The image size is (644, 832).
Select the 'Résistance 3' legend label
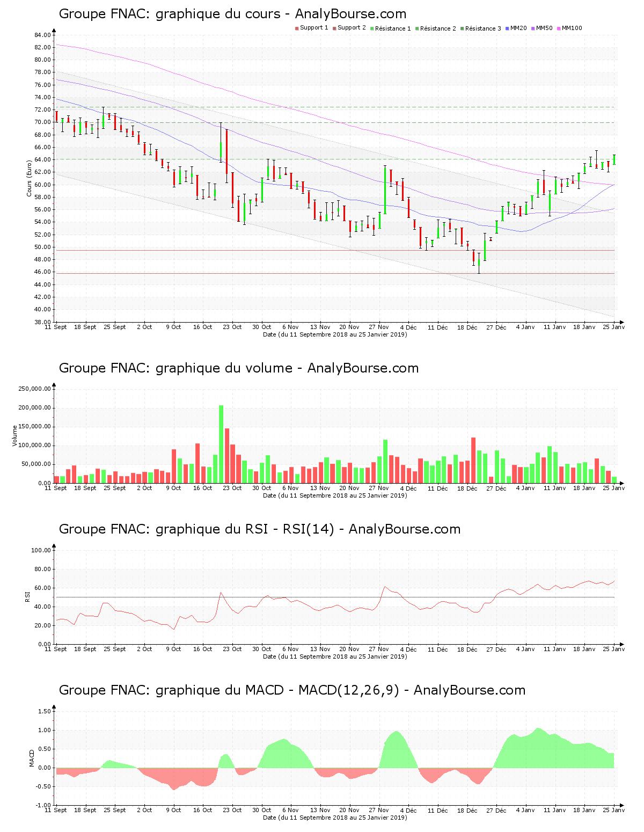pyautogui.click(x=483, y=28)
